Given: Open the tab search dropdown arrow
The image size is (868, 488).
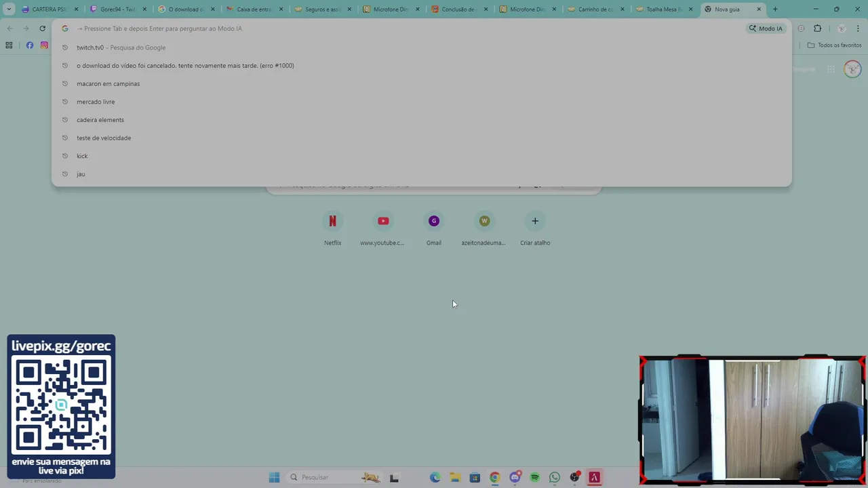Looking at the screenshot, I should pos(9,9).
